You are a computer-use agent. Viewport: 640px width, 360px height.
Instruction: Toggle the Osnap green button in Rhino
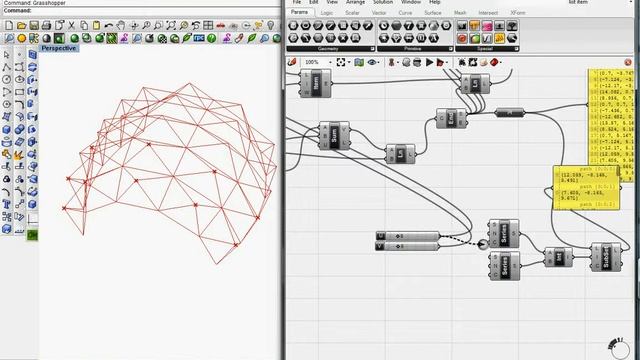point(32,235)
